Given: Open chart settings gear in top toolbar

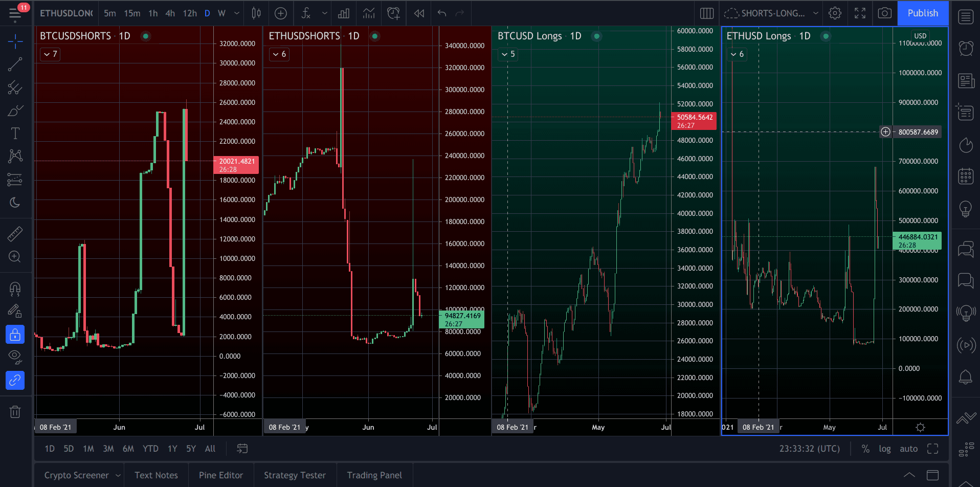Looking at the screenshot, I should pyautogui.click(x=835, y=13).
